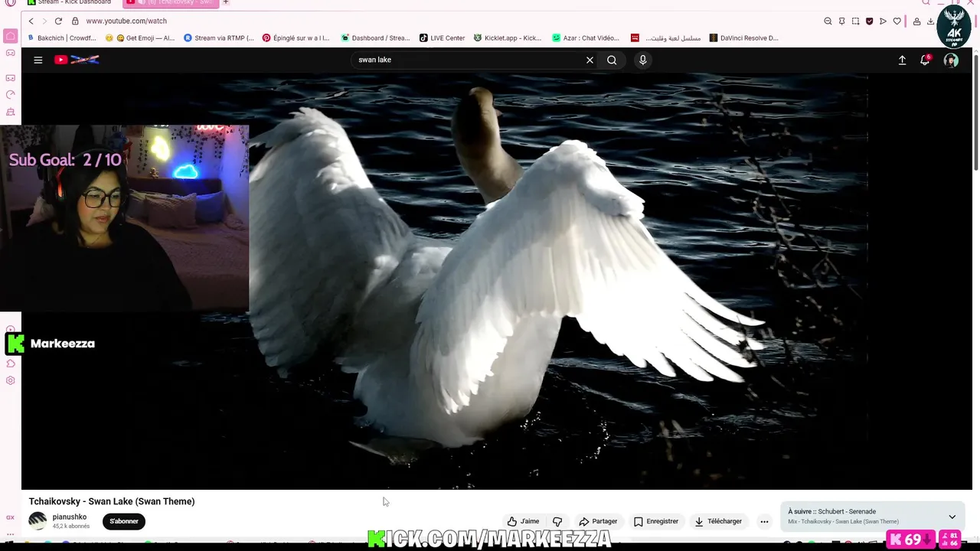Open the YouTube notifications bell
The height and width of the screenshot is (551, 980).
[925, 60]
